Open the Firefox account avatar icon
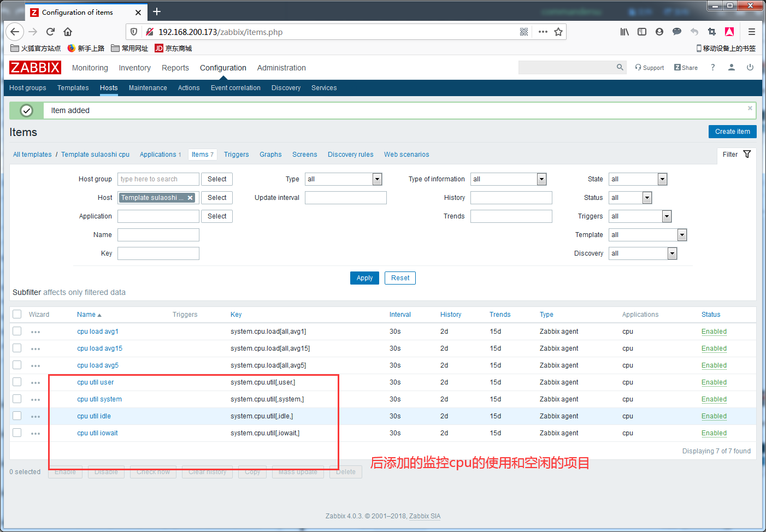766x532 pixels. (x=659, y=32)
